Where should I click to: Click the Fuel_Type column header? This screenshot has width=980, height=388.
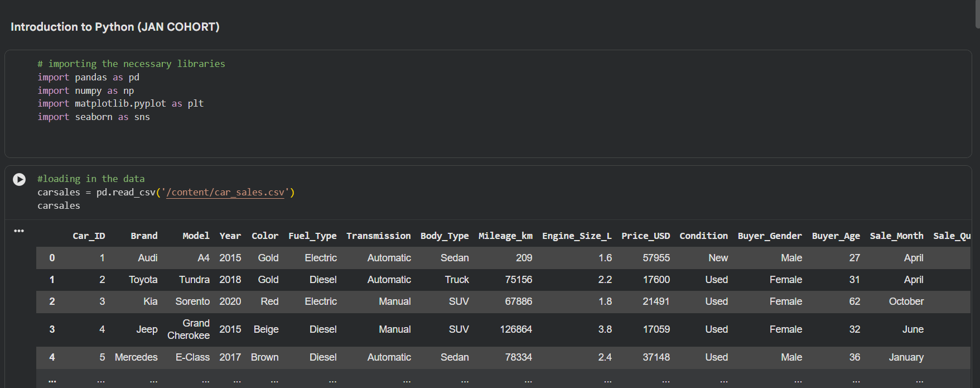click(312, 236)
